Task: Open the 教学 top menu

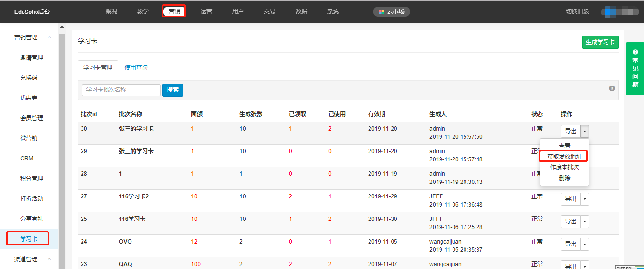Action: (143, 12)
